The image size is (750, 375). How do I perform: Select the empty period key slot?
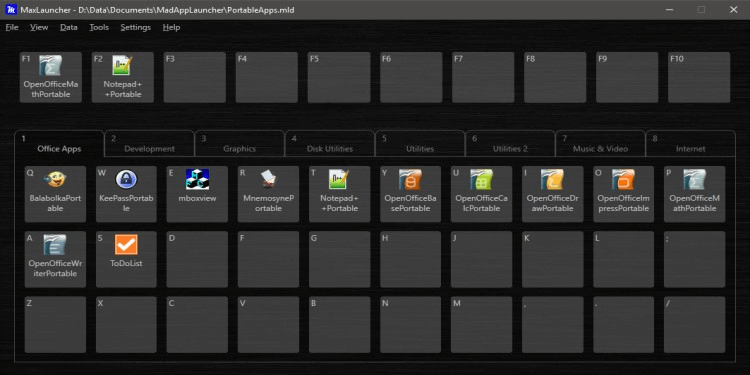tap(624, 325)
